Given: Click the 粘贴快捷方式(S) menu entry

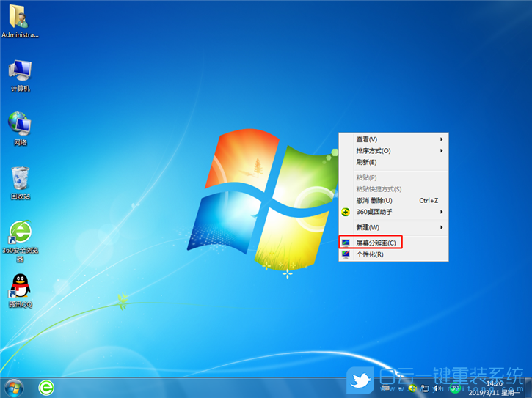Looking at the screenshot, I should (x=379, y=189).
